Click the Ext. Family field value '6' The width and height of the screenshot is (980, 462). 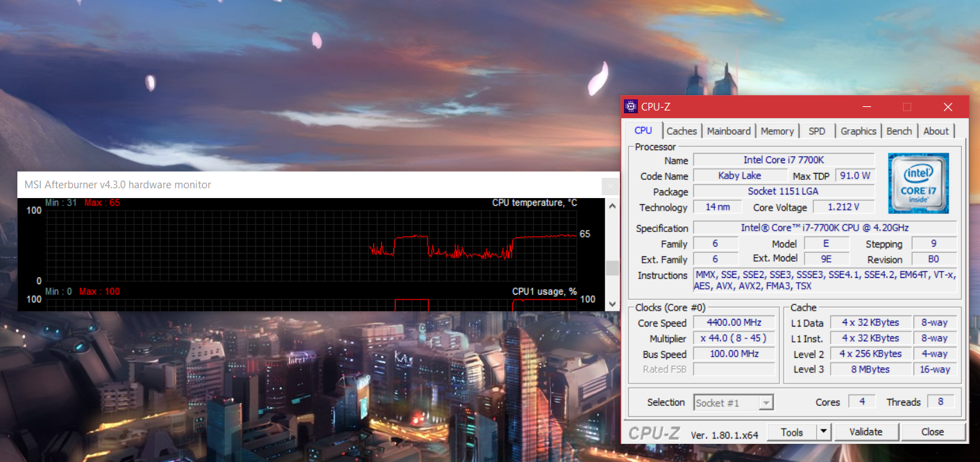click(716, 259)
